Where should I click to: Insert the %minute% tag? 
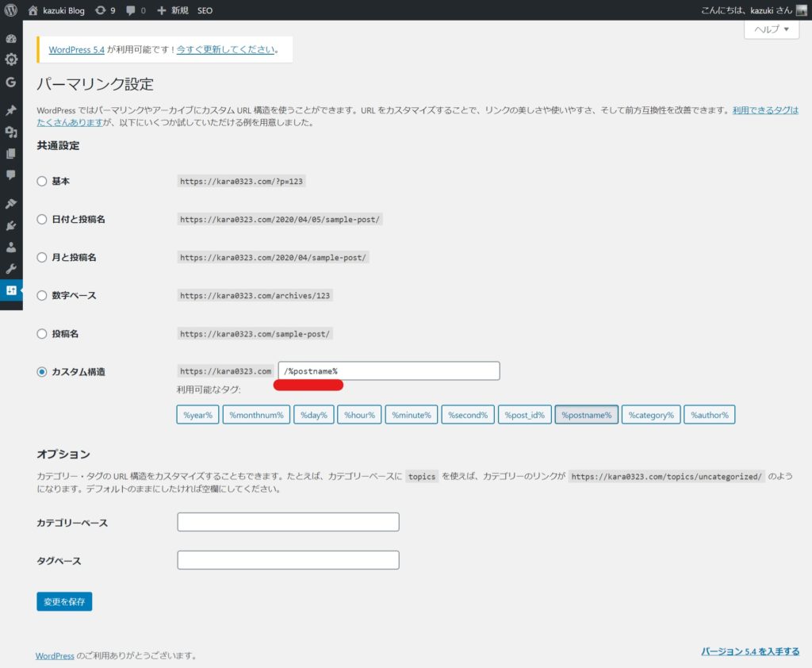(412, 415)
